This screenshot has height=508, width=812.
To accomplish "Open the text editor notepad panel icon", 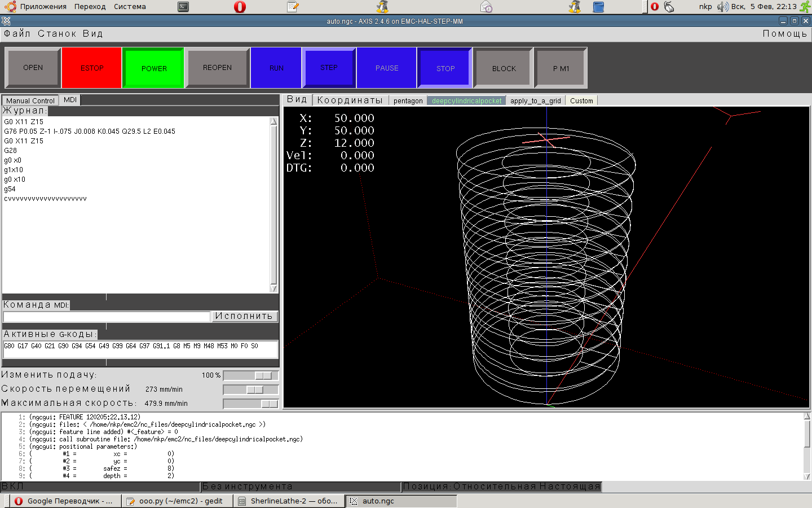I will (x=292, y=7).
